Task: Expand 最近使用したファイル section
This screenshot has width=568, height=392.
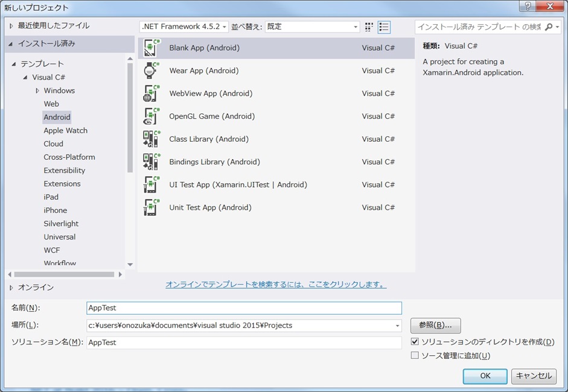Action: (11, 26)
